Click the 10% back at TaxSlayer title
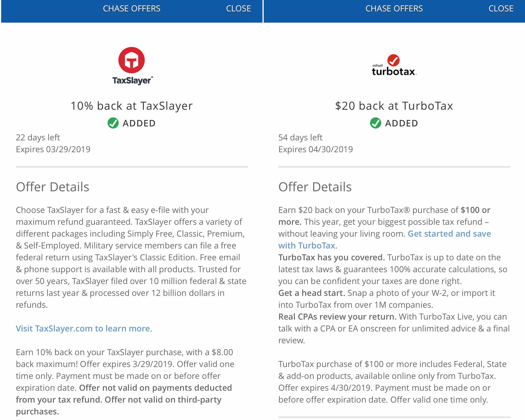 pyautogui.click(x=132, y=106)
